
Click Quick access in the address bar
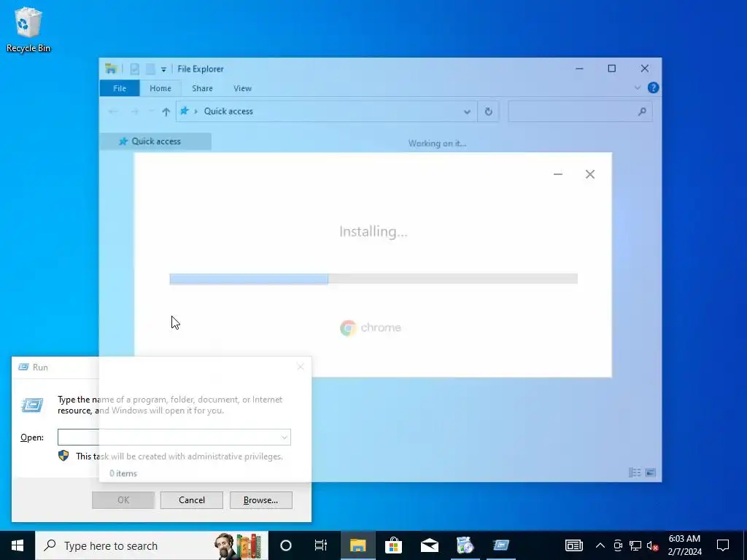click(228, 111)
